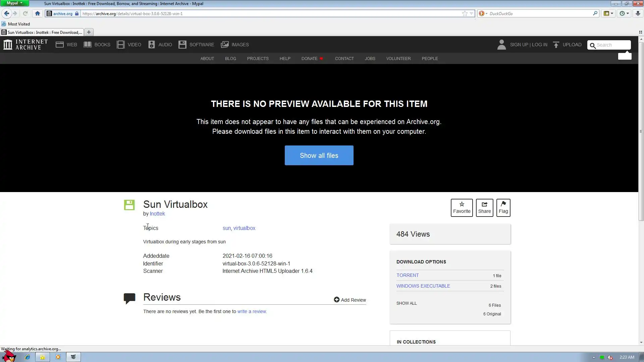Select the Sun Virtualbox browser tab
The width and height of the screenshot is (644, 362).
[42, 32]
